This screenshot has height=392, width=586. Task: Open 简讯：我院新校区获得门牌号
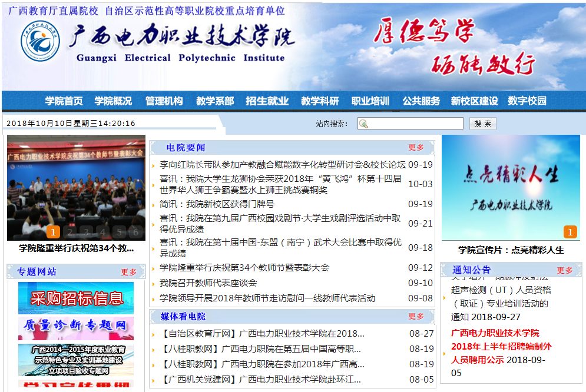click(217, 204)
